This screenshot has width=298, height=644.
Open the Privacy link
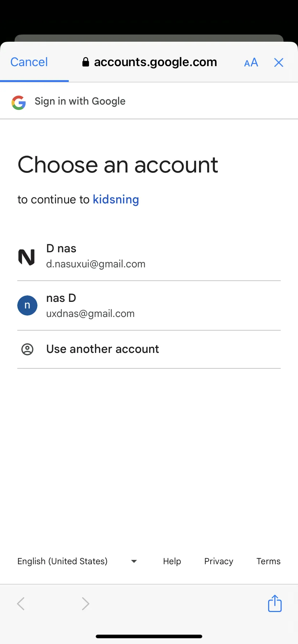[219, 561]
